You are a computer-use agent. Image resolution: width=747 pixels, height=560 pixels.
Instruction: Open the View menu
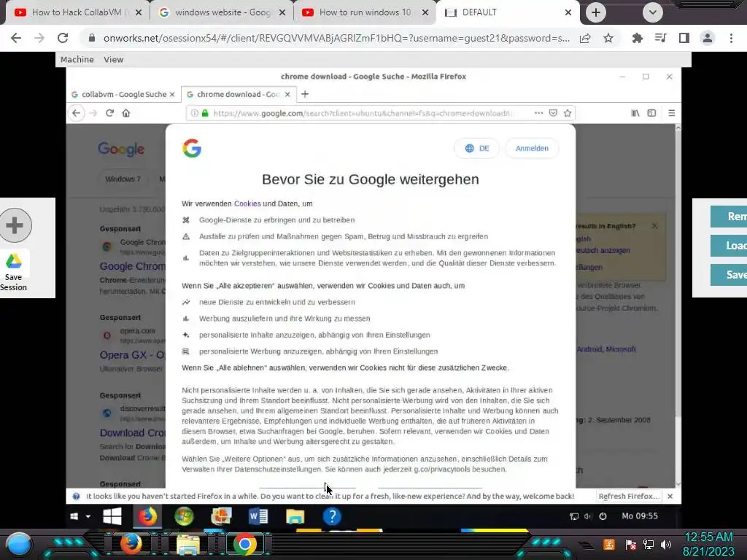pos(113,60)
